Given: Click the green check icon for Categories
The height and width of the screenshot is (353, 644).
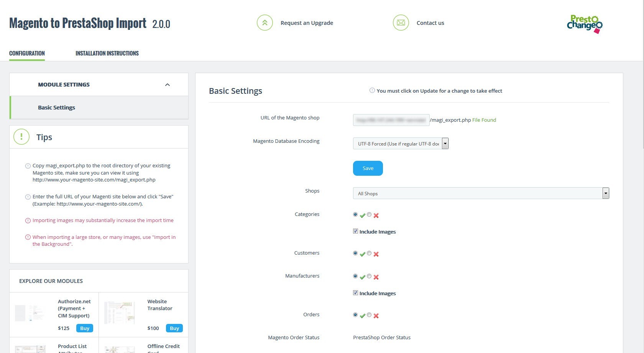Looking at the screenshot, I should click(x=363, y=216).
